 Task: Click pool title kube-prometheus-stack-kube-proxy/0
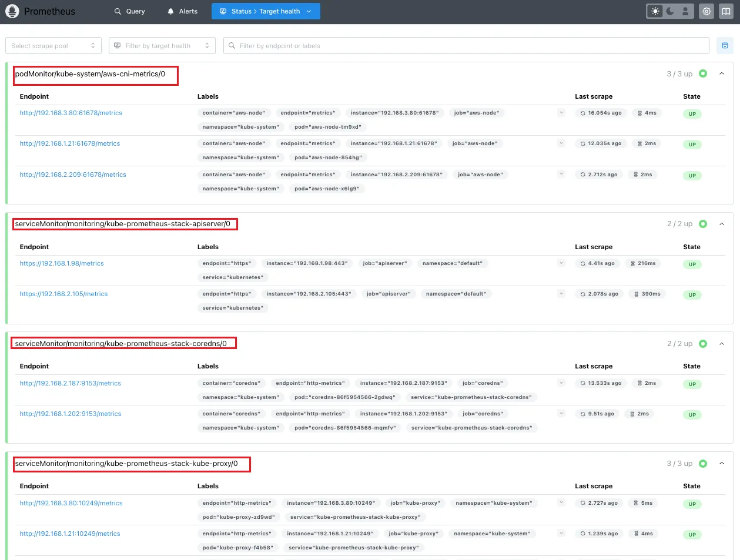(126, 464)
